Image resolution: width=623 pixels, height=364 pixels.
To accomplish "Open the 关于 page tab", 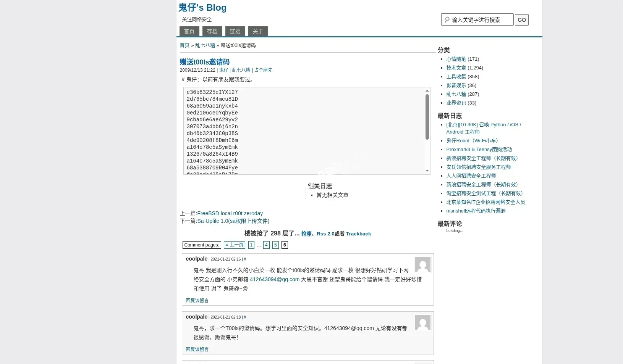I will tap(257, 31).
